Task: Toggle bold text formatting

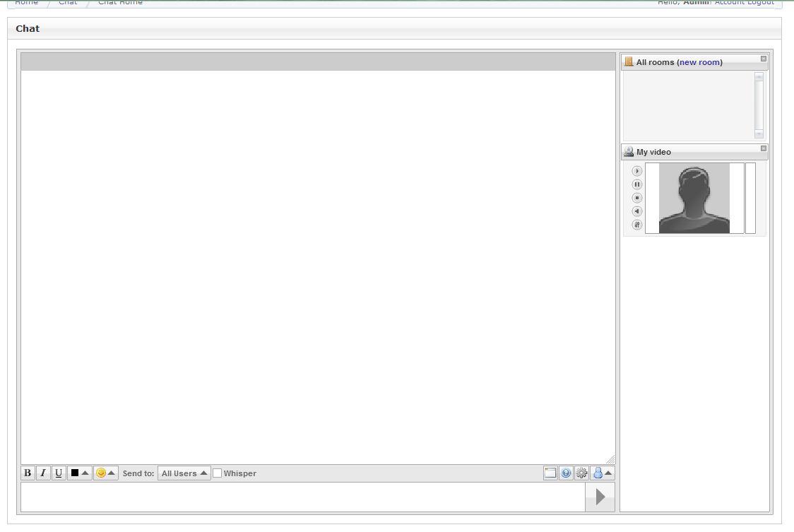Action: 28,473
